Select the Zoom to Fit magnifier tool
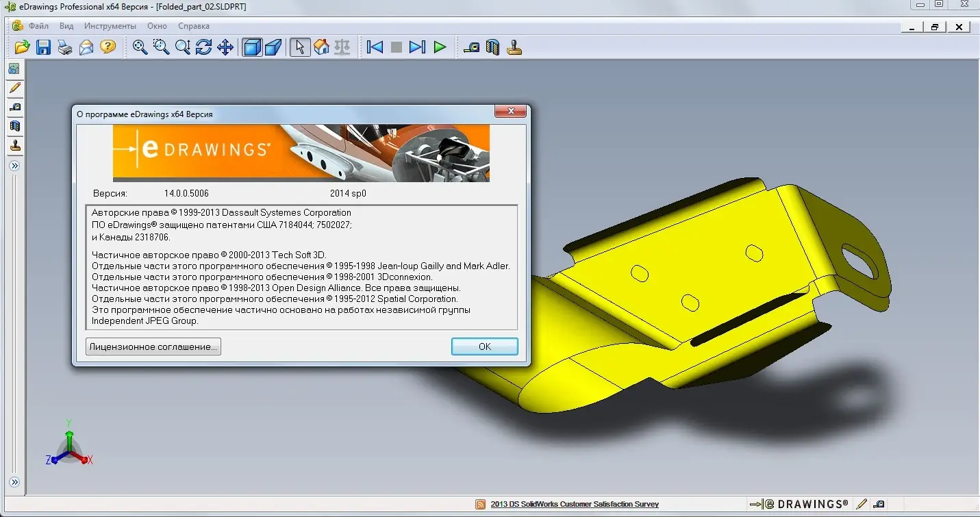980x517 pixels. 140,47
